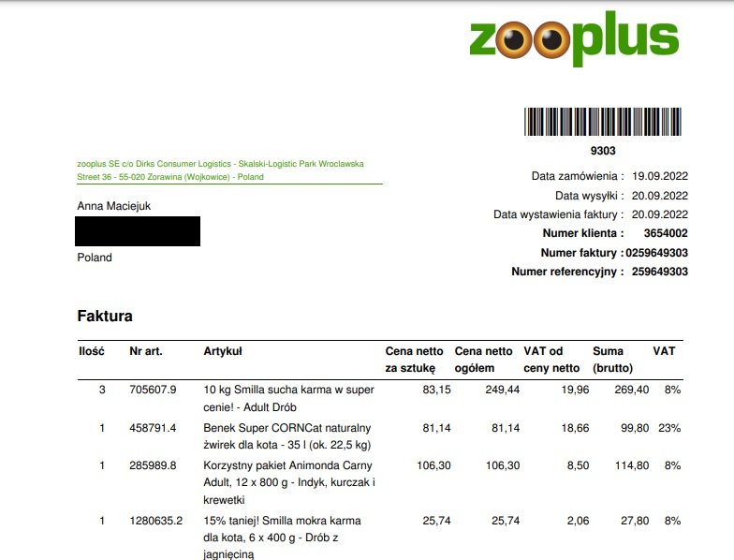
Task: Click the zooplus logo
Action: click(574, 39)
